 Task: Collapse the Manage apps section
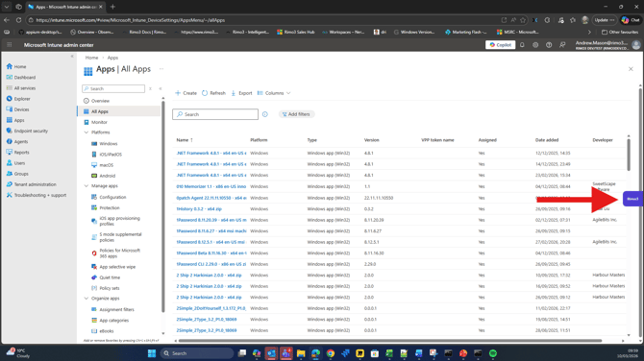click(87, 186)
